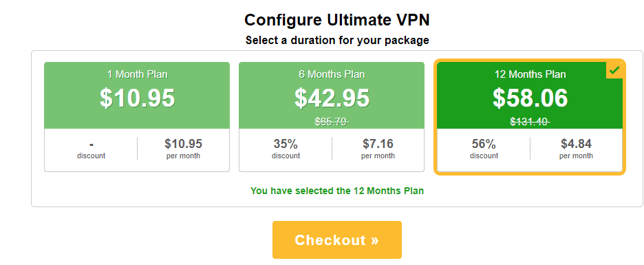This screenshot has height=265, width=644.
Task: Click the dash discount on 1 Month Plan
Action: pyautogui.click(x=91, y=148)
